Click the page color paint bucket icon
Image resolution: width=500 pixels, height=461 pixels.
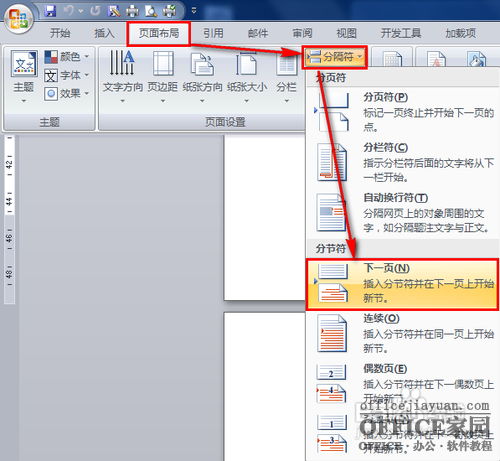(477, 60)
